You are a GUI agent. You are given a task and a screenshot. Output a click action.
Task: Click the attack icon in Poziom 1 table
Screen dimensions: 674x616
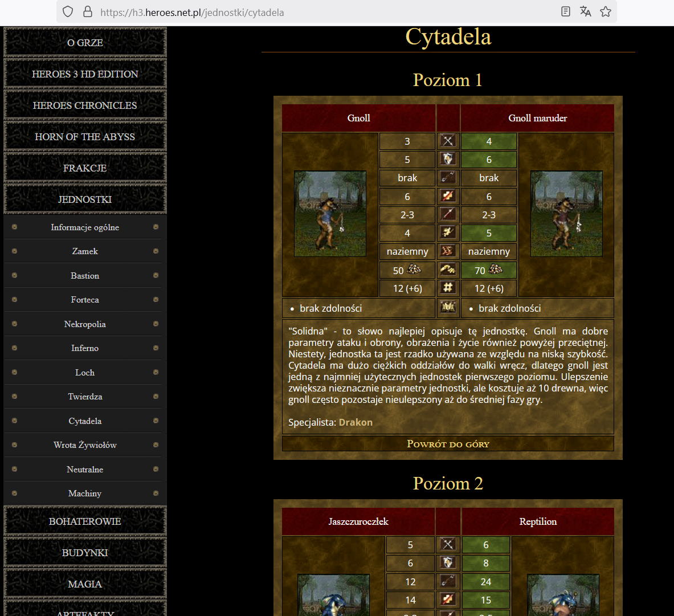pos(448,141)
